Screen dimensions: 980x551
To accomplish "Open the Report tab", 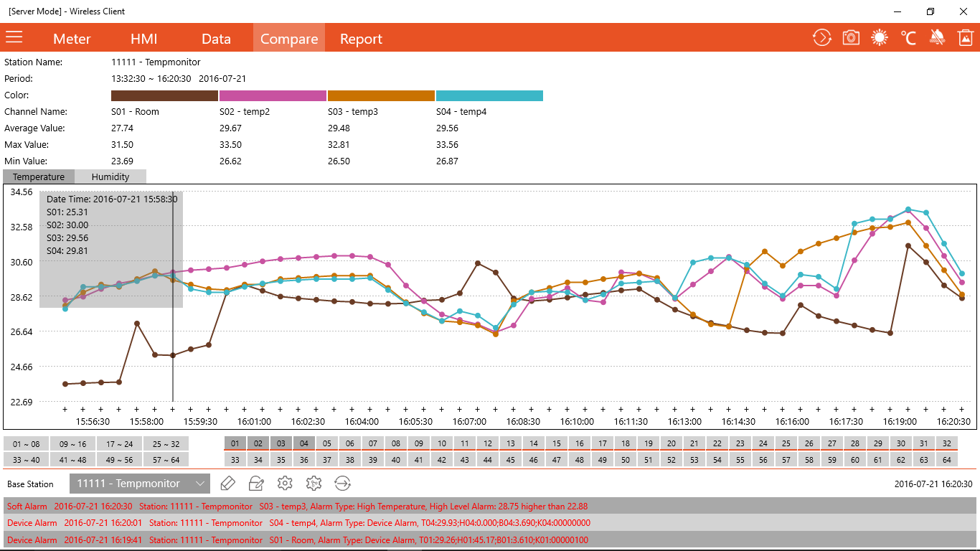I will pyautogui.click(x=361, y=39).
